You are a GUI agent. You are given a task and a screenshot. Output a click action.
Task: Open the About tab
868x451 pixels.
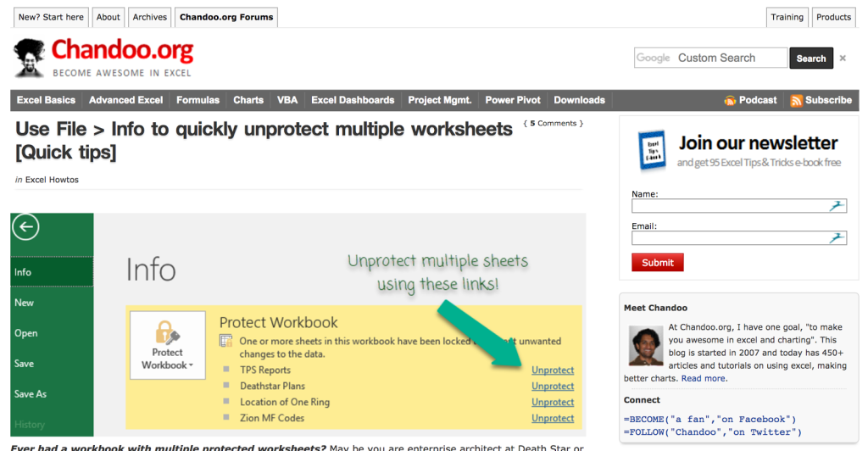[x=108, y=17]
